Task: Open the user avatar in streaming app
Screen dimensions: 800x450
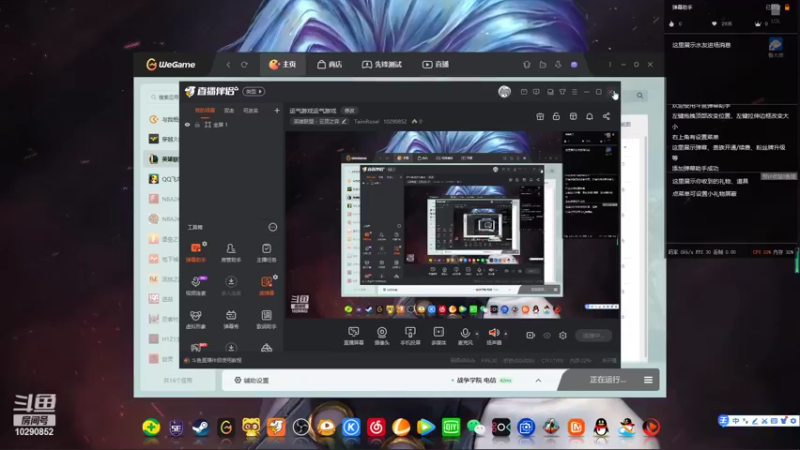Action: click(504, 91)
